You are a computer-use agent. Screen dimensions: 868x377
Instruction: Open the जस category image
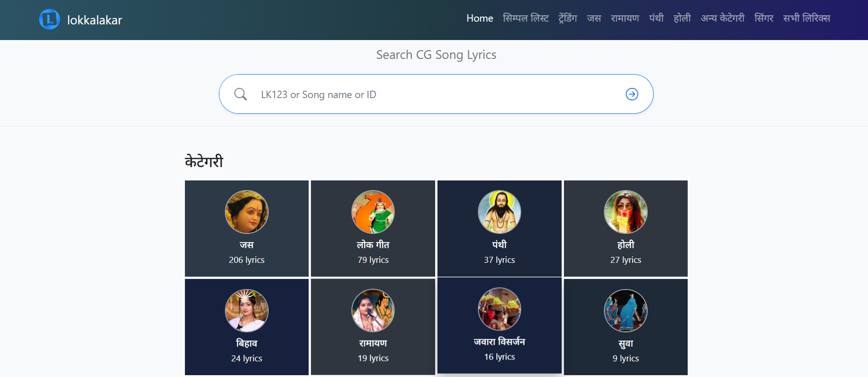point(247,212)
